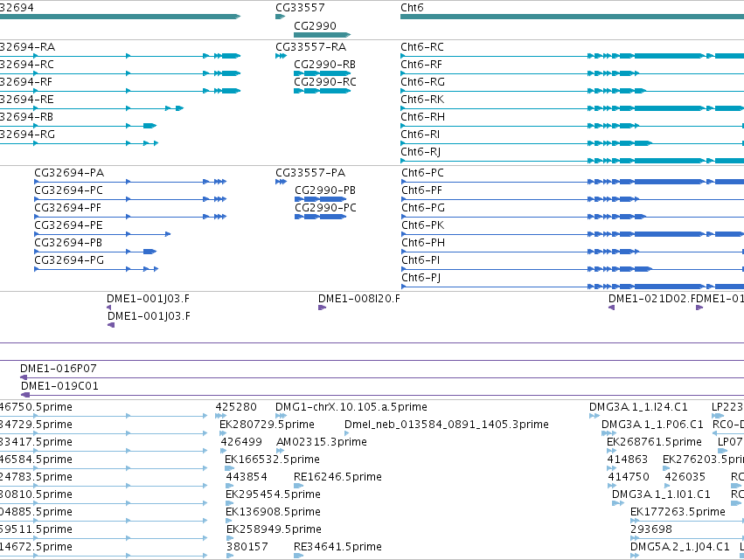The image size is (744, 560).
Task: Select the EK295454.5prime EST label
Action: coord(274,494)
